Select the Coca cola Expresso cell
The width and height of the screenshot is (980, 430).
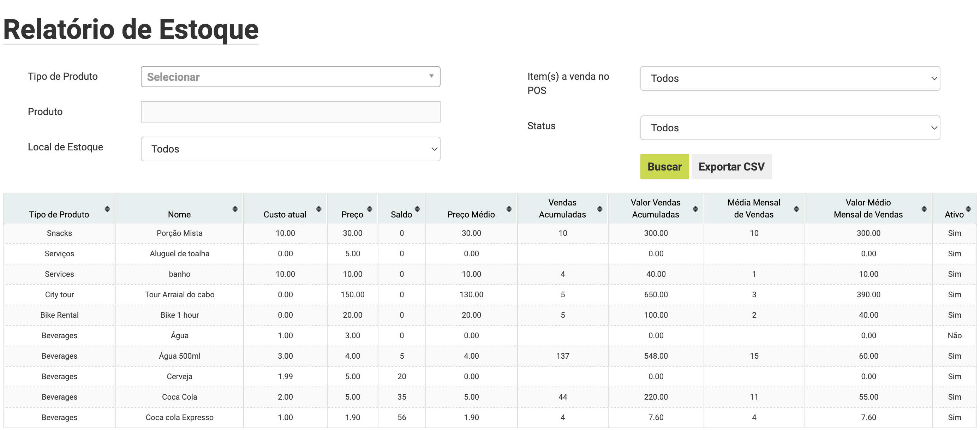(180, 418)
